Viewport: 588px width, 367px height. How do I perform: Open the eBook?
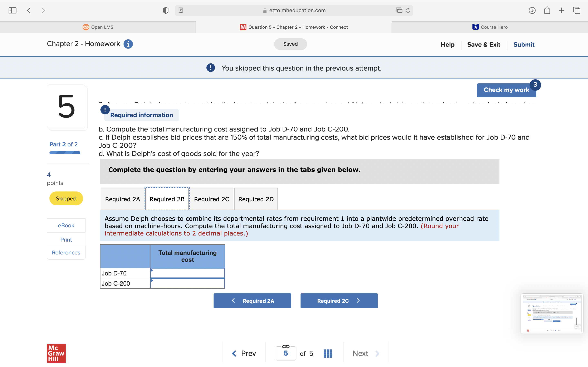tap(66, 225)
